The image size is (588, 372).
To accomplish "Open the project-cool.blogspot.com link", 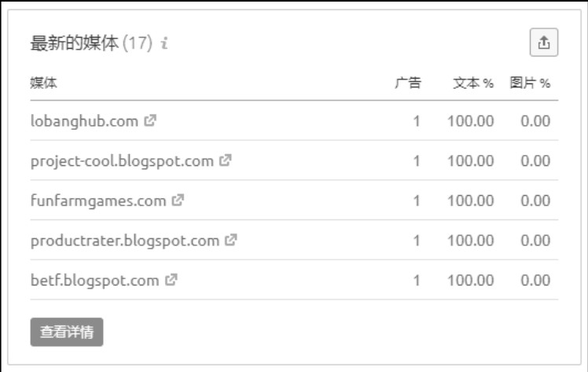I will 122,161.
